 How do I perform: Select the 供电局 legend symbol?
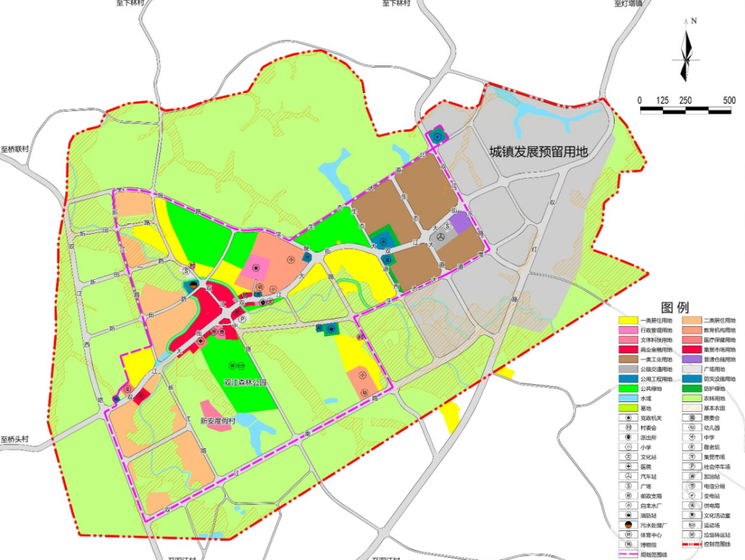click(x=692, y=506)
